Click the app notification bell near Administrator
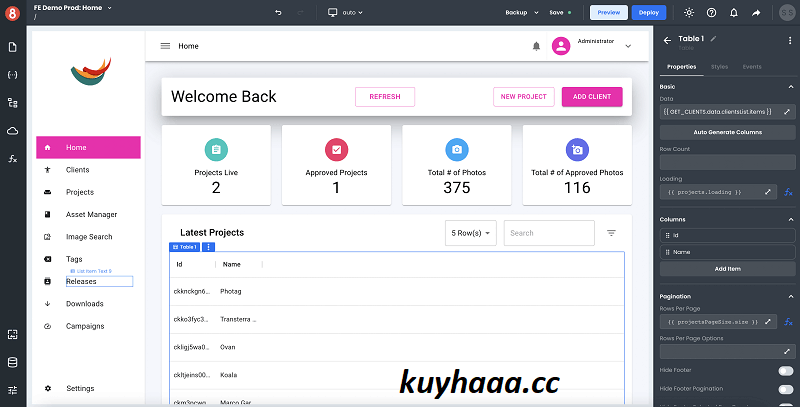Viewport: 800px width, 407px height. (536, 46)
